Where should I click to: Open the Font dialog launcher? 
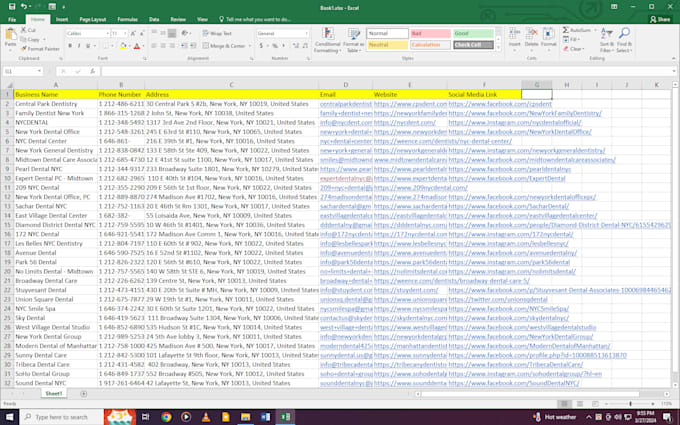click(144, 58)
